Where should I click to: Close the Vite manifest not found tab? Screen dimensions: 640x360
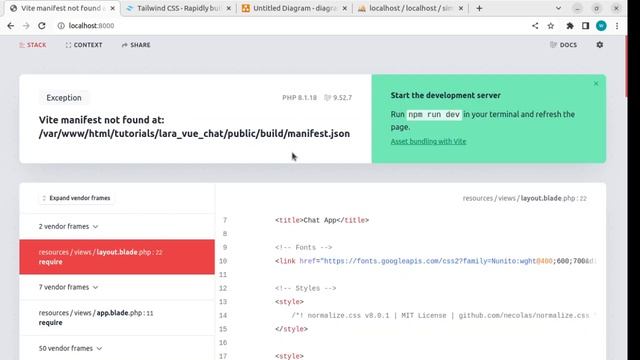(113, 8)
